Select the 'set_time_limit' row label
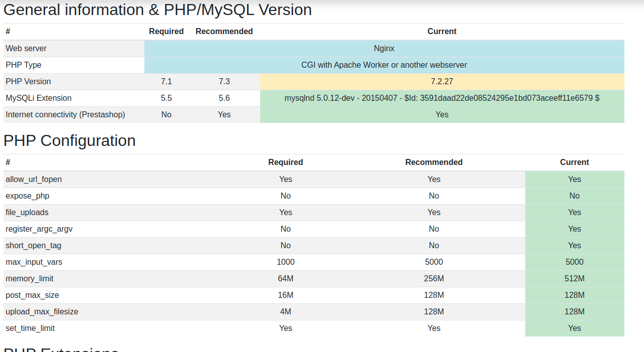 [x=30, y=328]
